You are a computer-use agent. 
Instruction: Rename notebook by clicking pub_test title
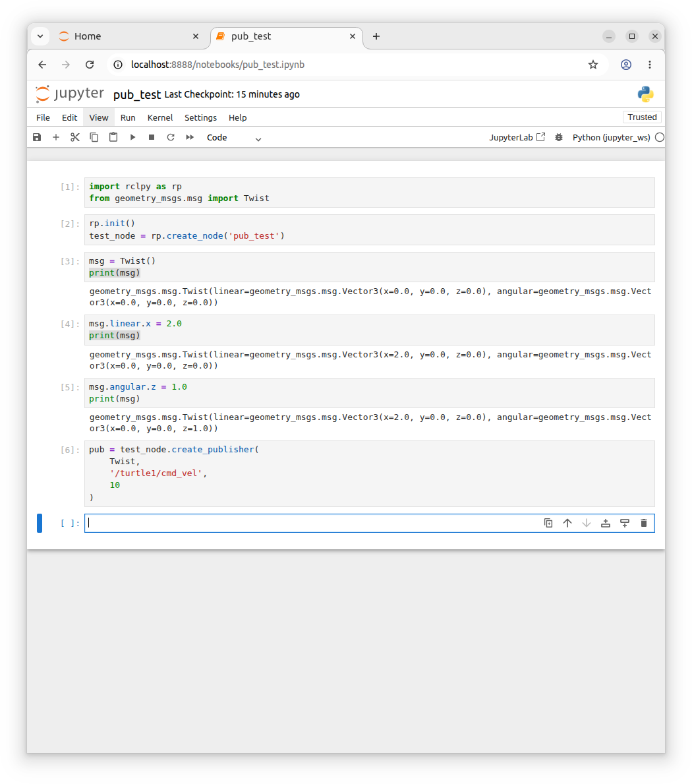click(x=137, y=94)
